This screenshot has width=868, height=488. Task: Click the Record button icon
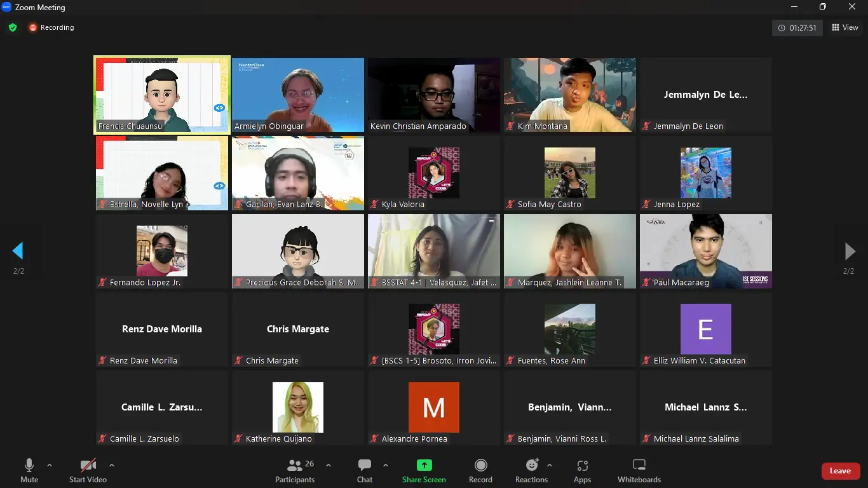coord(481,465)
